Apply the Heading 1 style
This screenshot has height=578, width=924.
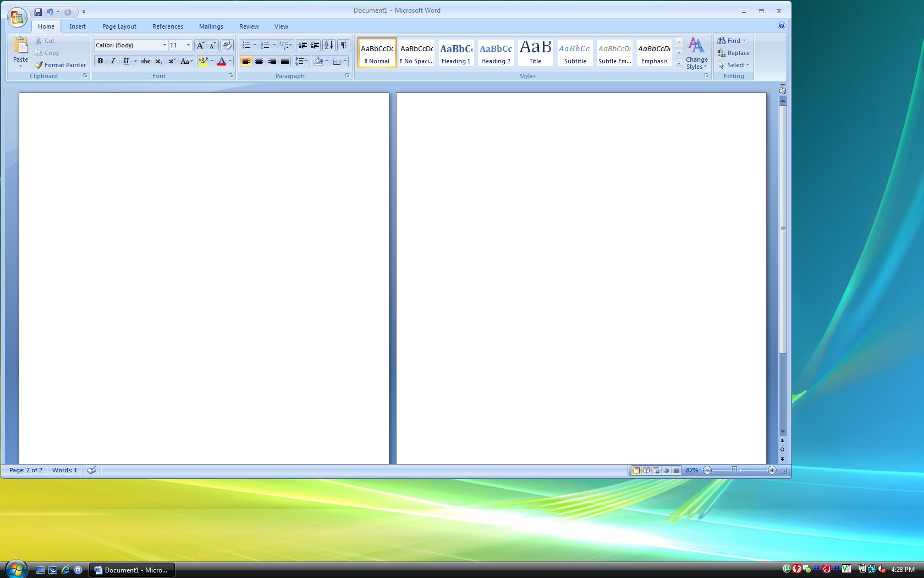coord(456,53)
